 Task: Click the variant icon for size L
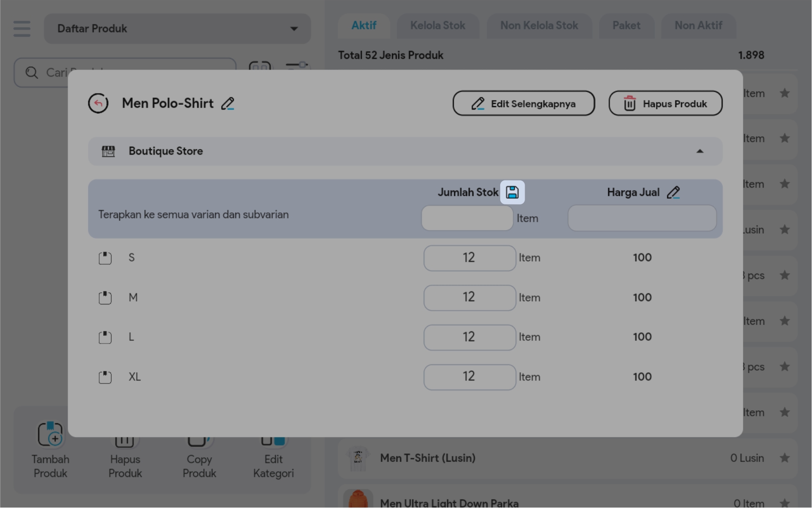[x=105, y=337]
